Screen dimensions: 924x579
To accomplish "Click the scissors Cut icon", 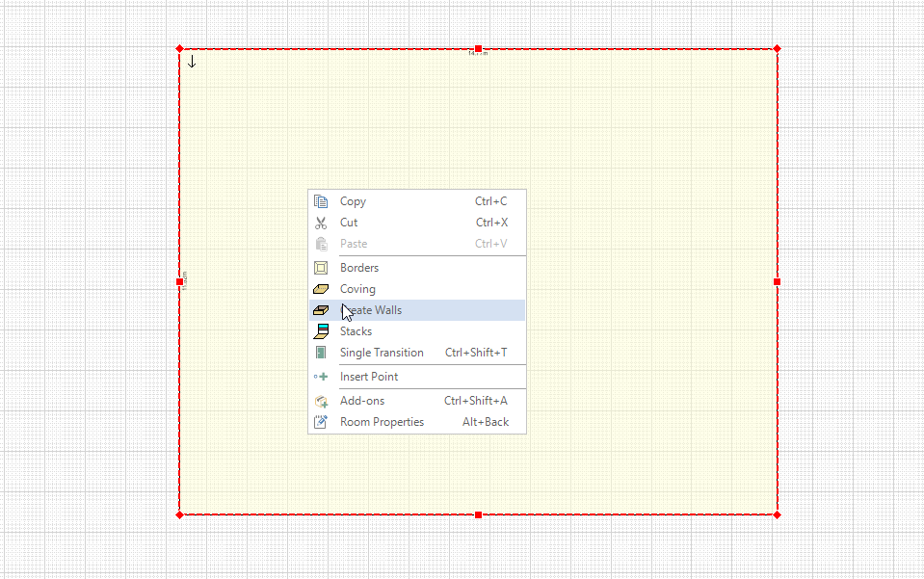I will (x=321, y=223).
